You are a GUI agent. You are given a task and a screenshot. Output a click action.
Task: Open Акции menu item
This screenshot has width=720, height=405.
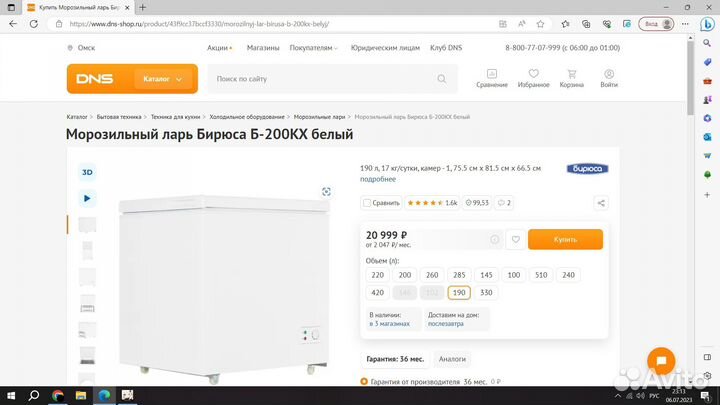click(219, 48)
